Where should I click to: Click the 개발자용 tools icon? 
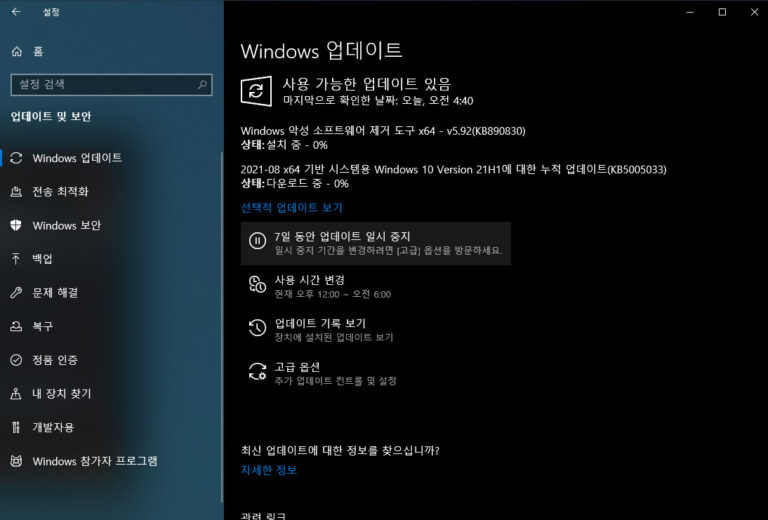(x=16, y=427)
